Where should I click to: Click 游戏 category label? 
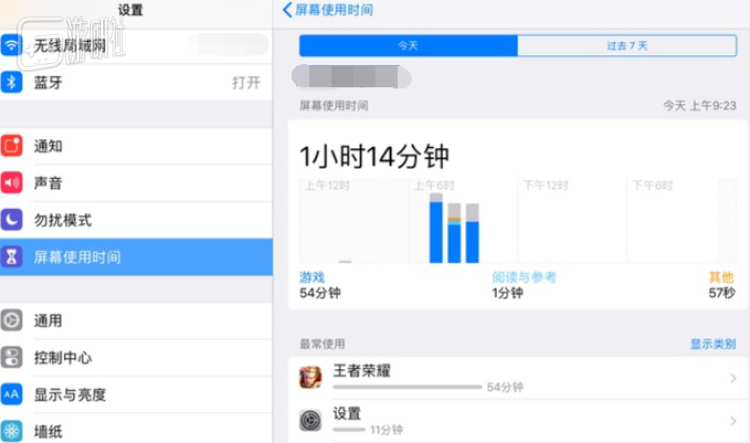tap(312, 277)
